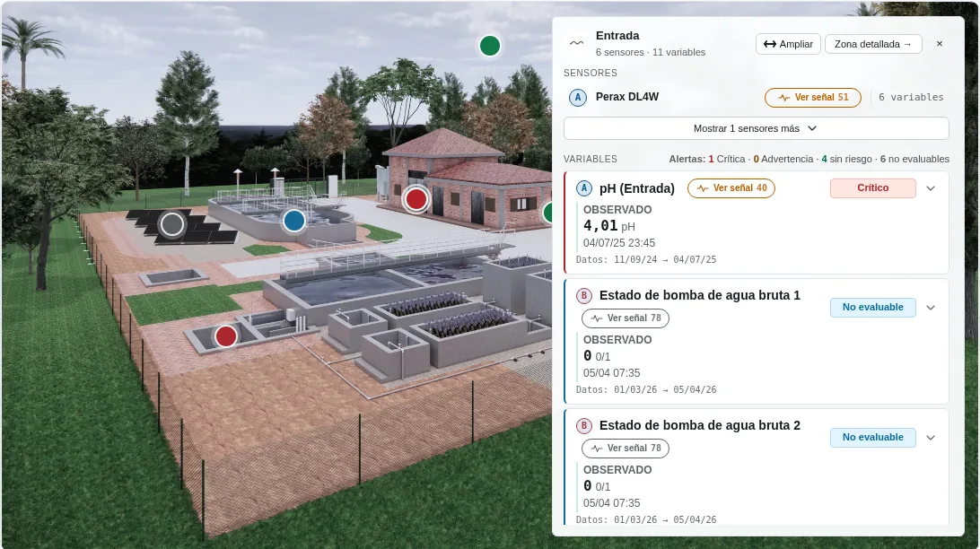Click the date range 11/09/24 → 04/07/25
The height and width of the screenshot is (549, 980).
point(665,260)
